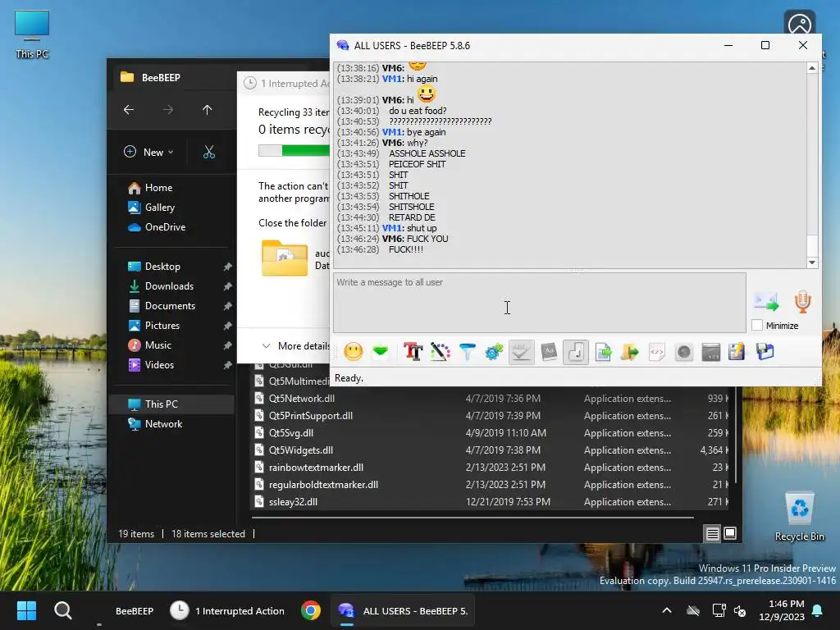Open OneDrive in Explorer sidebar
Viewport: 840px width, 630px height.
(157, 227)
